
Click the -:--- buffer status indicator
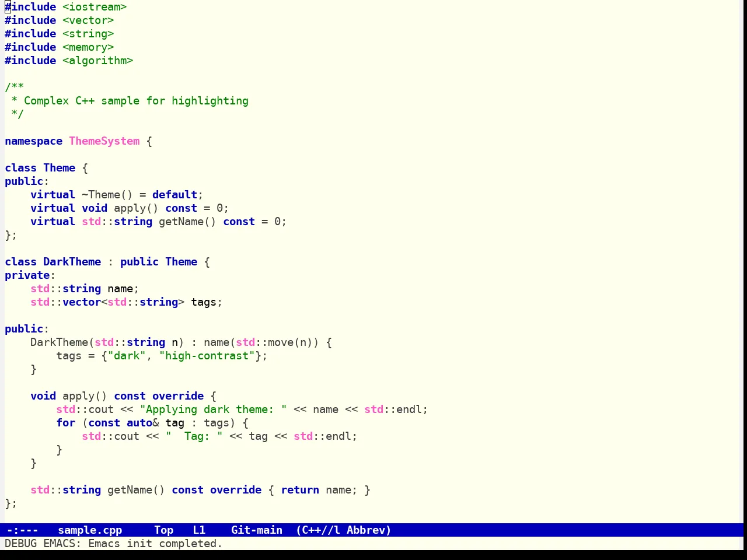click(x=22, y=530)
